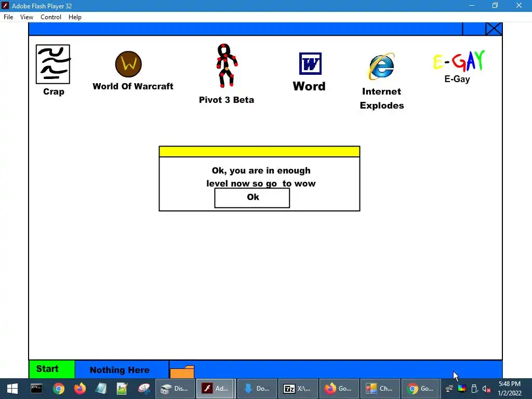Open the command prompt taskbar icon
Screen dimensions: 532x399
pyautogui.click(x=36, y=389)
